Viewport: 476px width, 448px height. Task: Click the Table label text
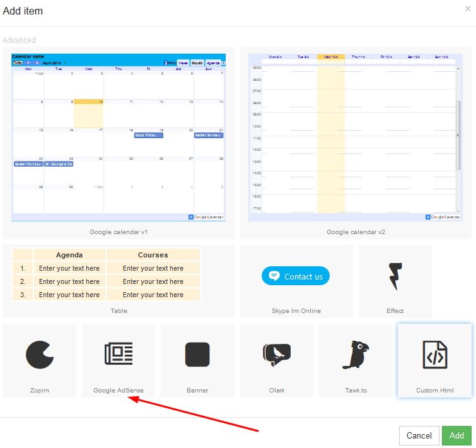119,310
